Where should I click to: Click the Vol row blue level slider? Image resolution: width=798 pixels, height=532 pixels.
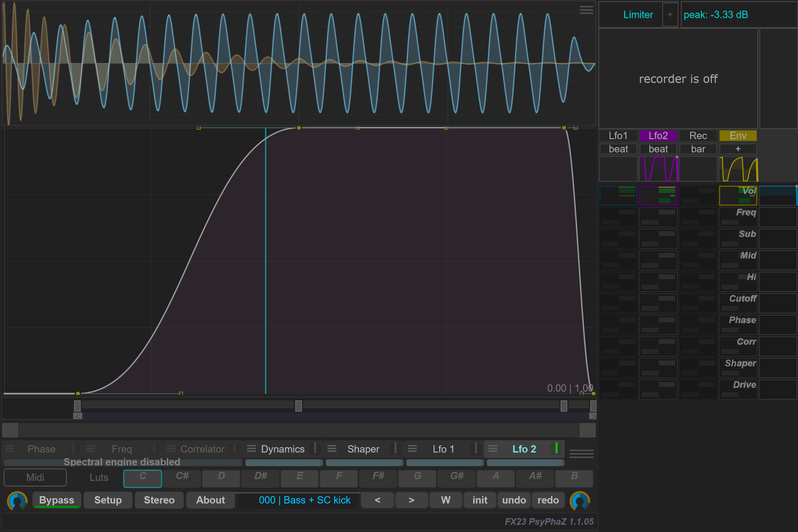click(x=778, y=196)
